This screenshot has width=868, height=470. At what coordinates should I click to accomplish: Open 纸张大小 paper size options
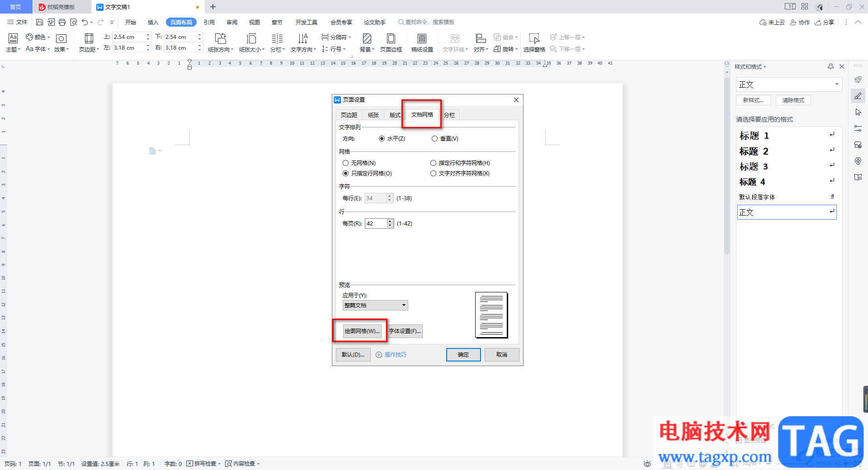[x=252, y=43]
